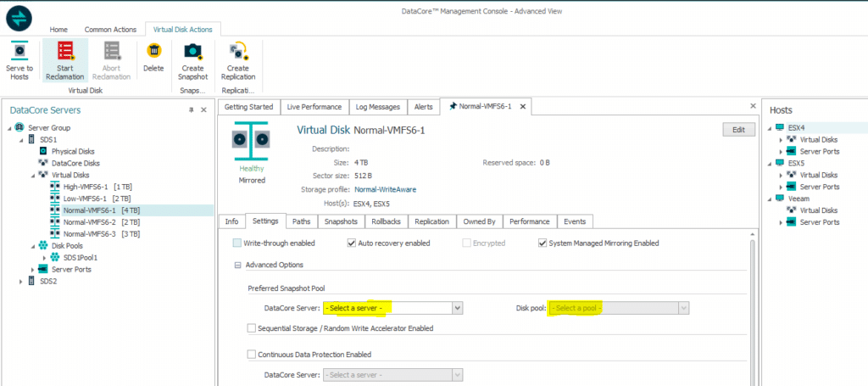Image resolution: width=868 pixels, height=386 pixels.
Task: Select ESX4 host in Hosts panel
Action: click(796, 128)
